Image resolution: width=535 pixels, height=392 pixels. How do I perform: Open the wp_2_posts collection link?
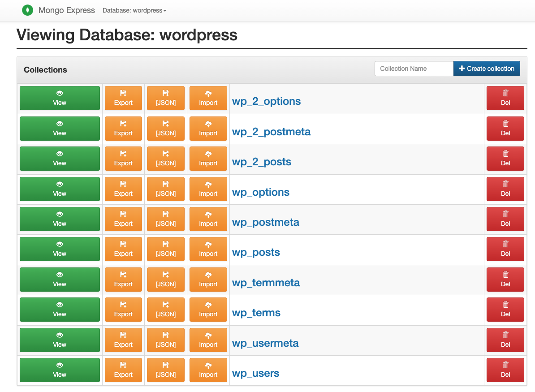(x=262, y=162)
